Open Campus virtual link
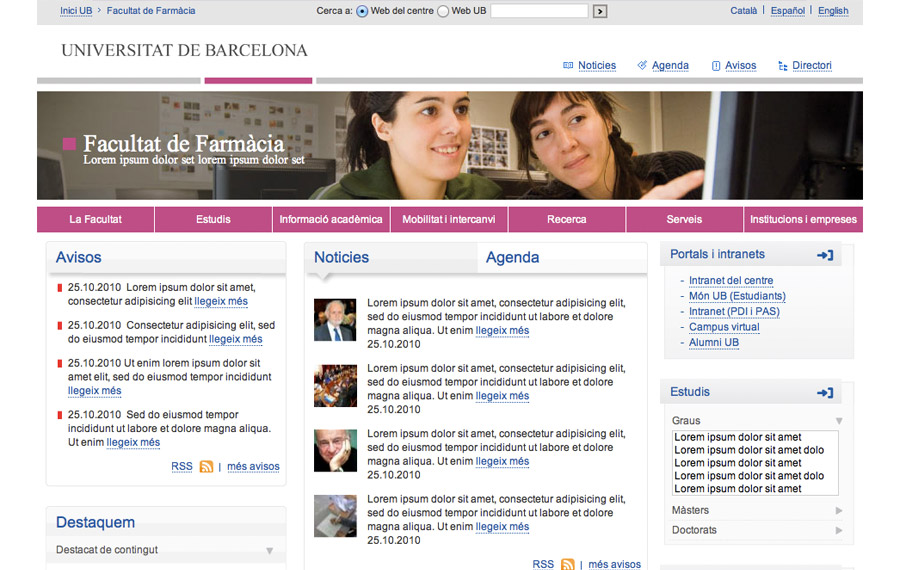The image size is (900, 570). (724, 327)
